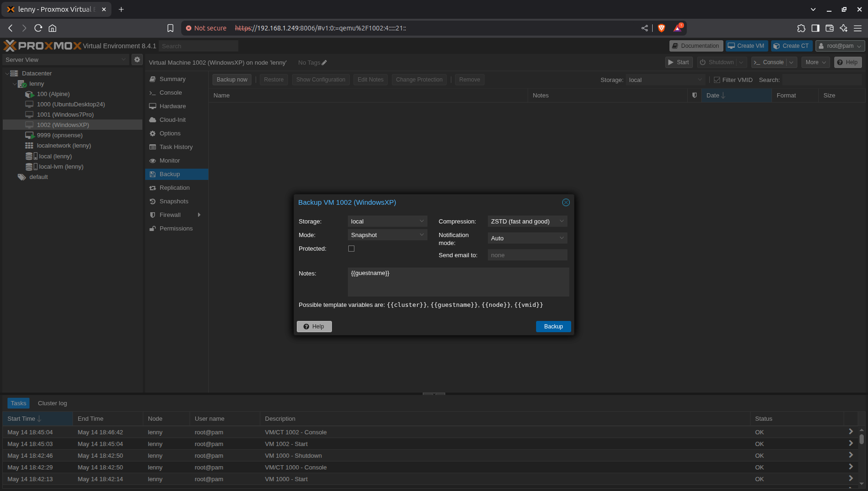Sort by the Date column header

pyautogui.click(x=736, y=95)
